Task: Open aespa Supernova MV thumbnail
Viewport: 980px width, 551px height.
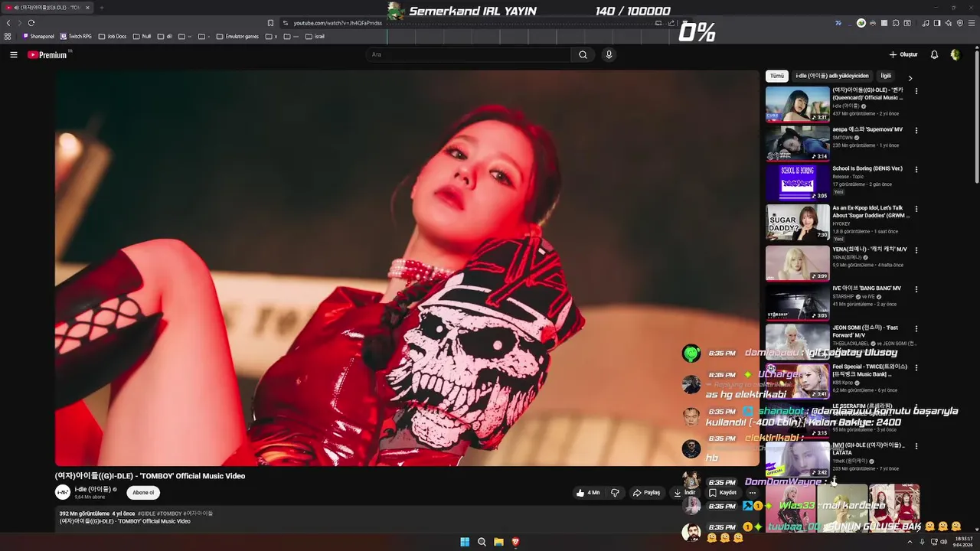Action: [x=797, y=143]
